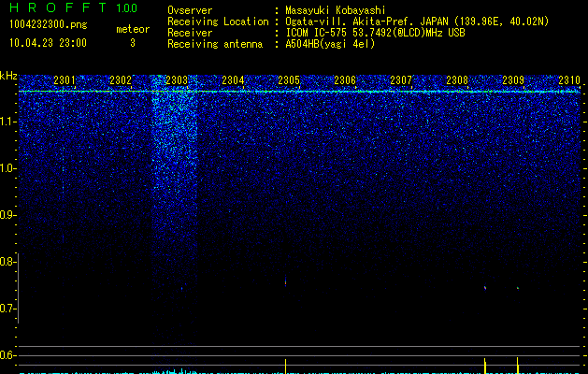588x374 pixels.
Task: Click the meteor count value 3
Action: 133,43
